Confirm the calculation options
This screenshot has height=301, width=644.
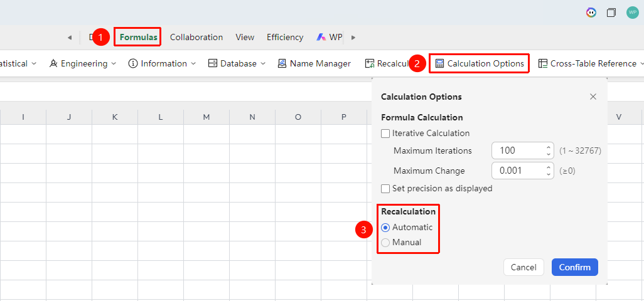tap(574, 267)
